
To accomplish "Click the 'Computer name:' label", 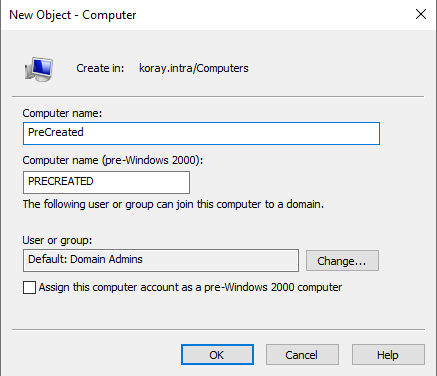I will pos(62,113).
